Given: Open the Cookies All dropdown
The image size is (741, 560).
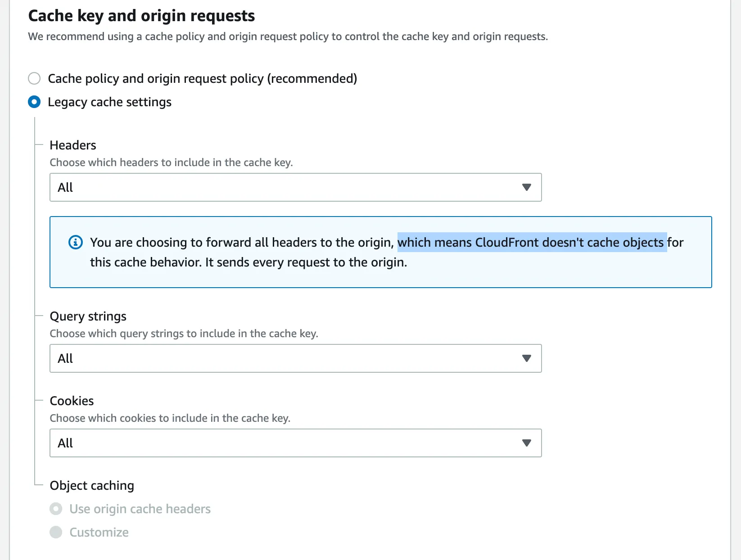Looking at the screenshot, I should (x=295, y=443).
